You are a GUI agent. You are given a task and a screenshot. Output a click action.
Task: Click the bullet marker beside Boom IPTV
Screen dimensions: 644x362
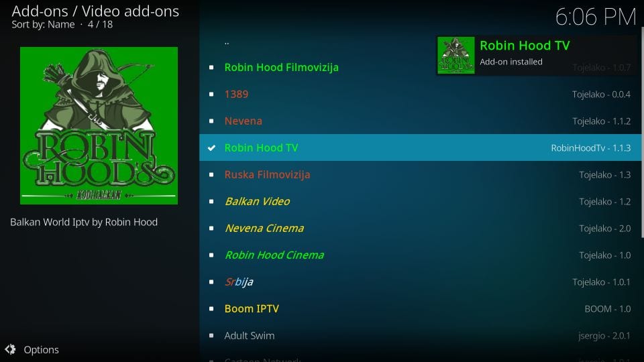[211, 308]
